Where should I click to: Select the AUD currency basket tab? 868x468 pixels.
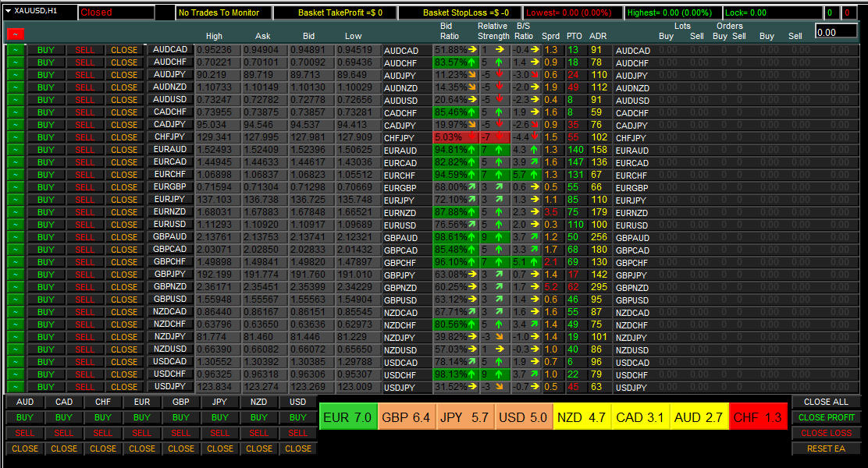click(25, 402)
